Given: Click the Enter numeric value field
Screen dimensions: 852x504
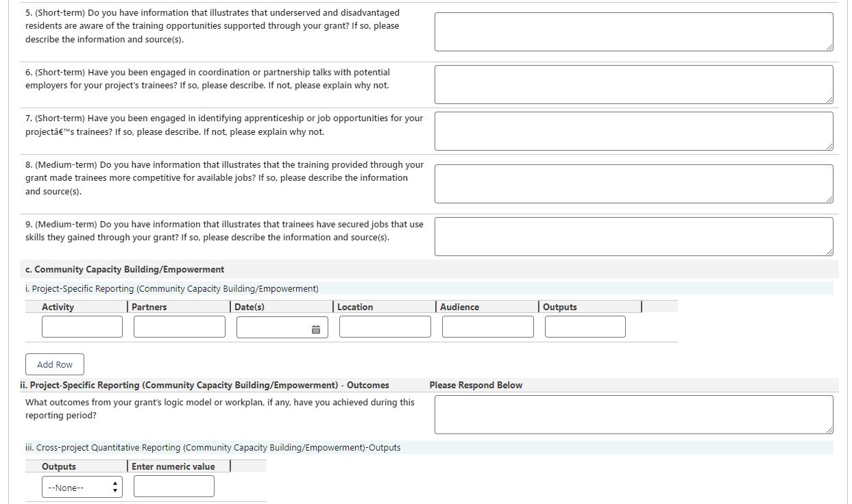Looking at the screenshot, I should [174, 486].
